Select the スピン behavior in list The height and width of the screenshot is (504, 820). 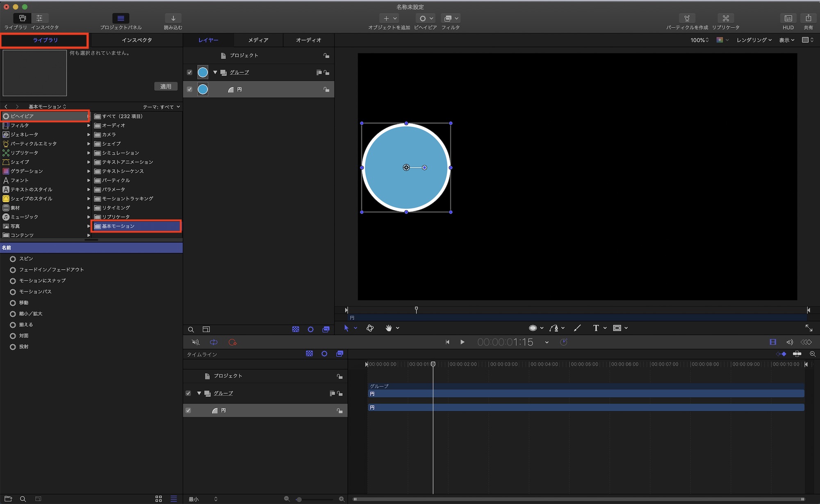[26, 259]
